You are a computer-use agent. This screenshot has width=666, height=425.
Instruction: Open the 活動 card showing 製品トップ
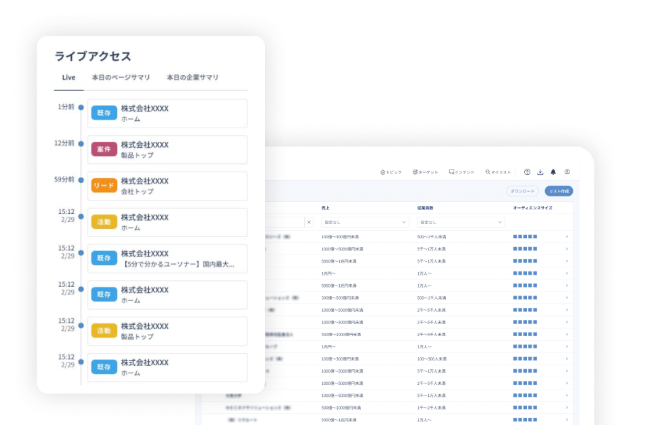167,331
